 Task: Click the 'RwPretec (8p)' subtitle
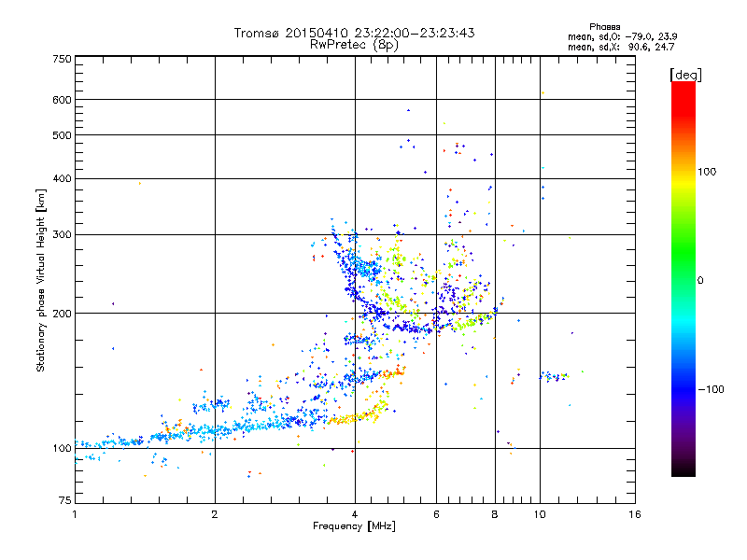(x=354, y=45)
